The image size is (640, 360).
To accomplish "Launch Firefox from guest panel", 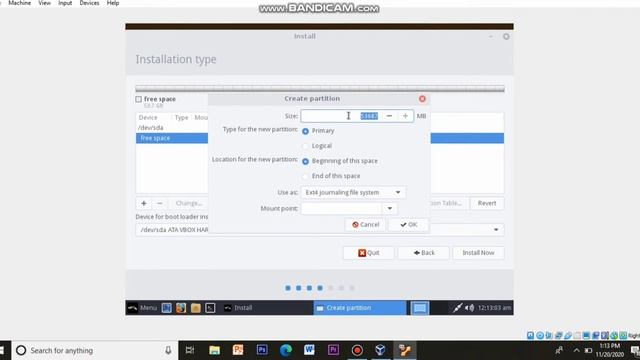I will coord(181,308).
